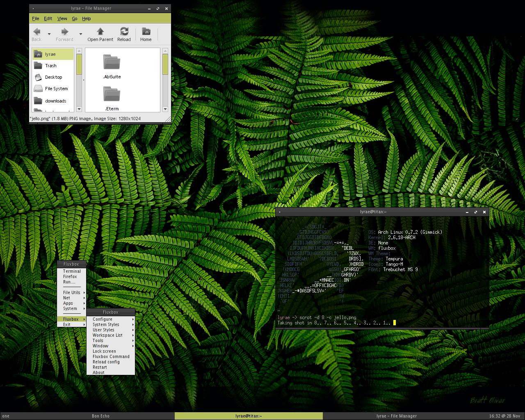The width and height of the screenshot is (525, 420).
Task: Click the stick dot on File Manager titlebar
Action: tap(33, 9)
